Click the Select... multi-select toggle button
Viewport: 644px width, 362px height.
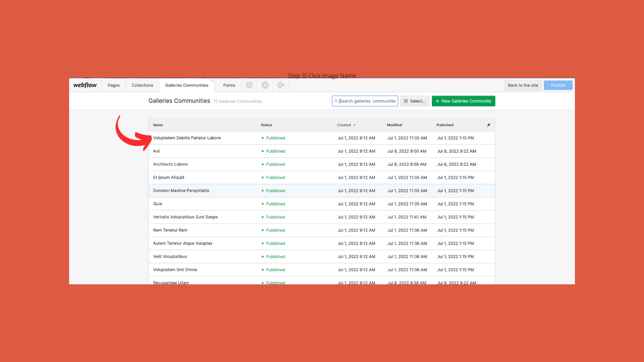[x=415, y=101]
